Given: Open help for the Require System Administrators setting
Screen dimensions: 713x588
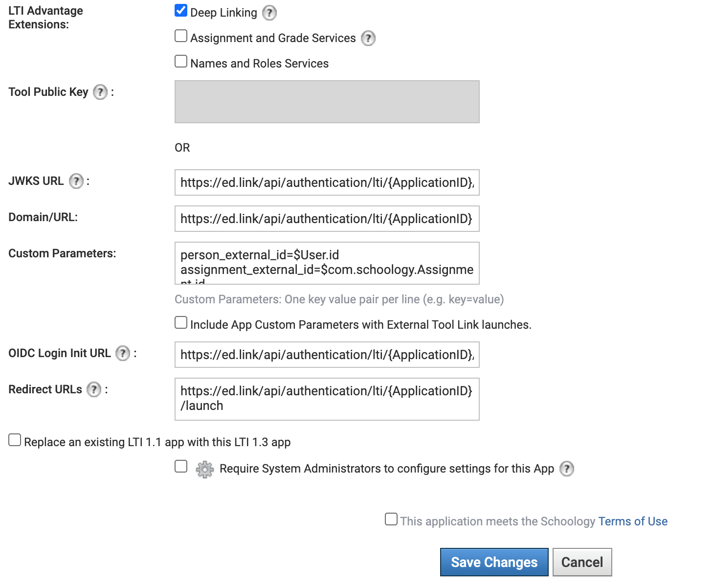Looking at the screenshot, I should pyautogui.click(x=567, y=469).
